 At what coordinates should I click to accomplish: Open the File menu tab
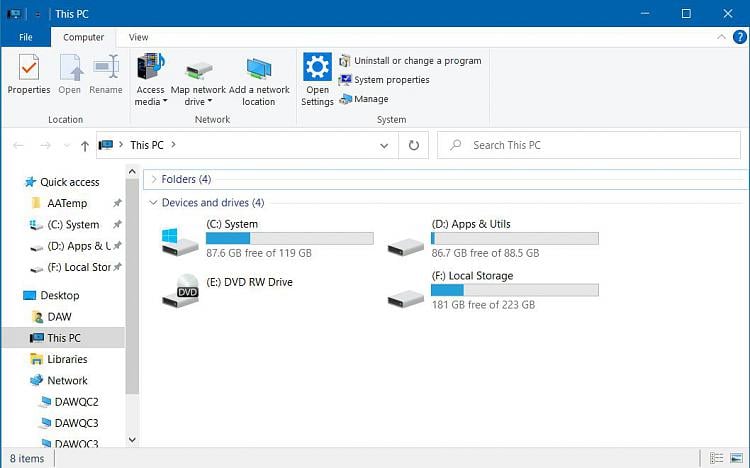tap(25, 37)
